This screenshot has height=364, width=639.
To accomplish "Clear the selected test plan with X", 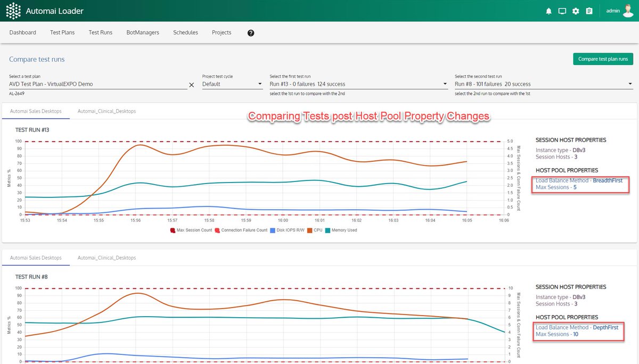I will tap(192, 85).
